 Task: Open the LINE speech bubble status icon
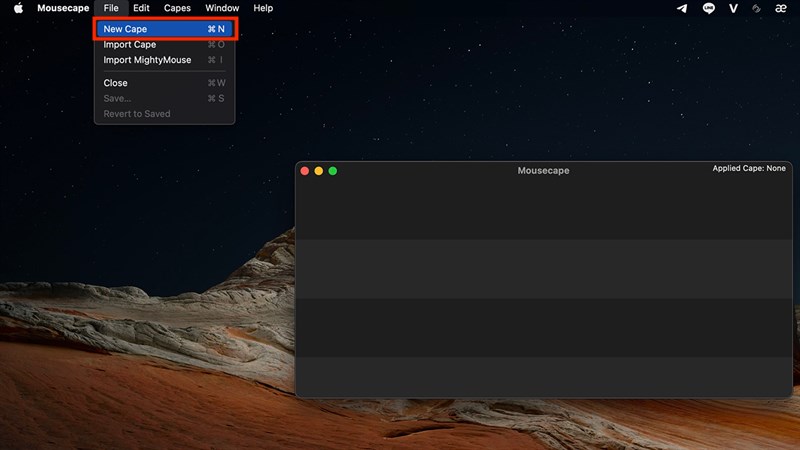pyautogui.click(x=709, y=8)
